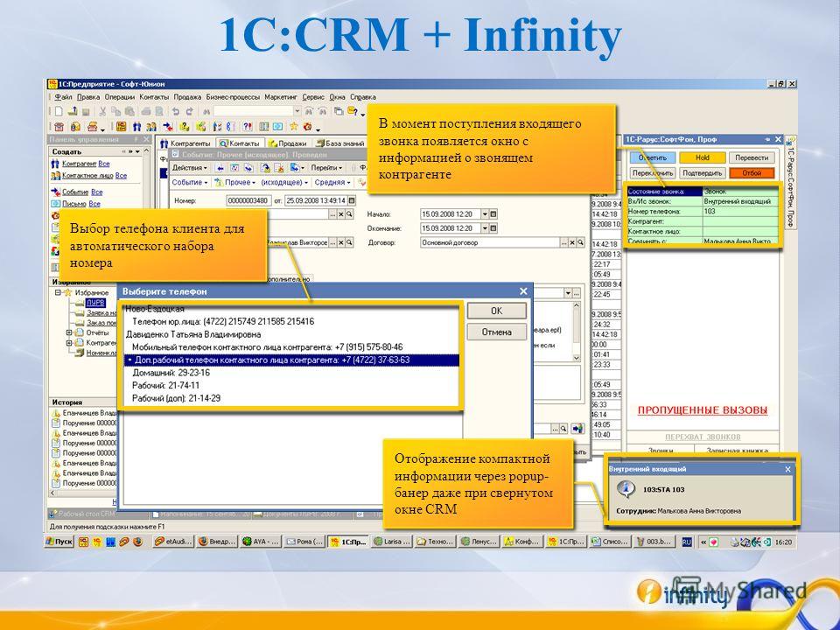Select the Мобильный телефон +7 (915) 575-80-46 entry
This screenshot has height=630, width=840.
click(267, 346)
